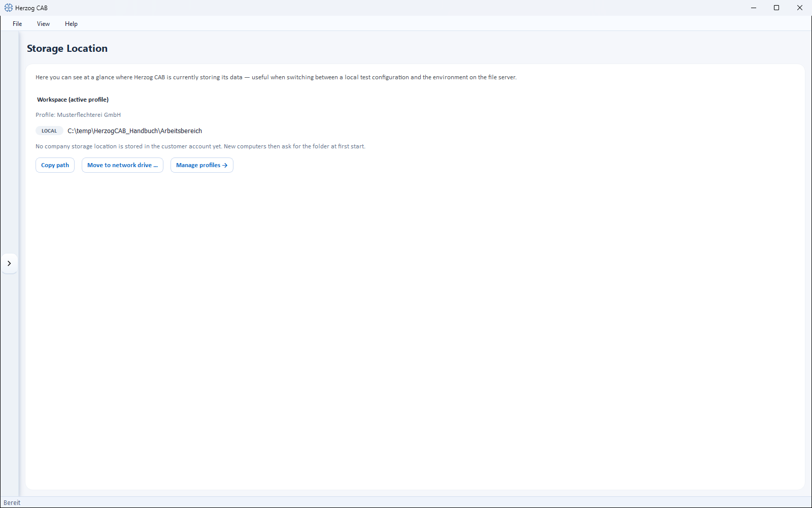Expand the collapsed sidebar with the chevron
The height and width of the screenshot is (508, 812).
(x=9, y=263)
